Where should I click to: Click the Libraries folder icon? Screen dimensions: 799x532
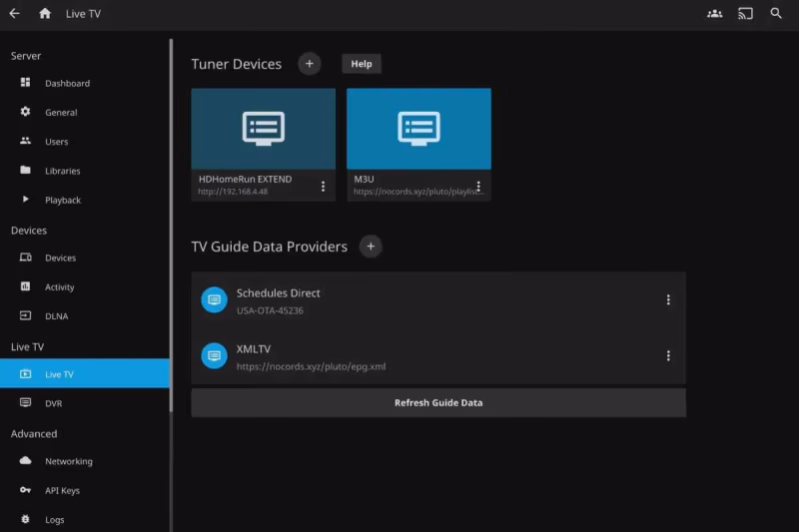[x=25, y=170]
